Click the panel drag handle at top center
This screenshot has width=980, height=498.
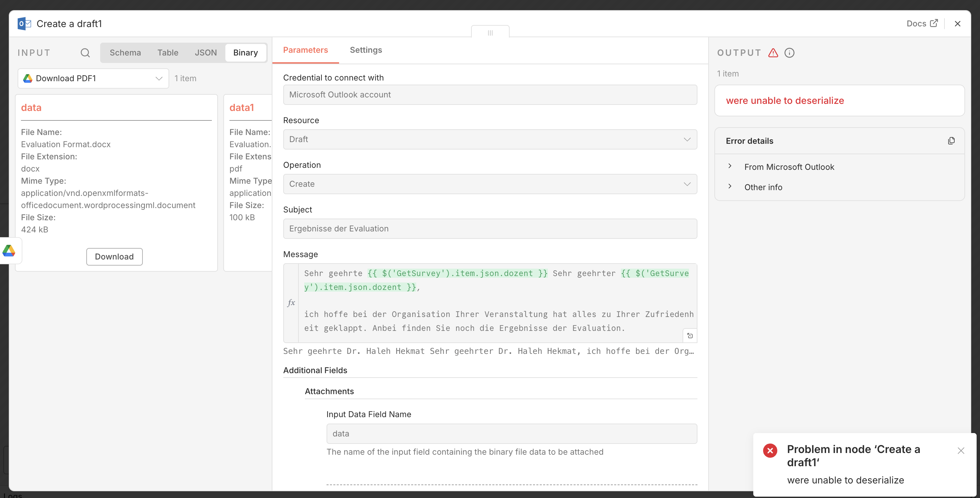(x=490, y=33)
